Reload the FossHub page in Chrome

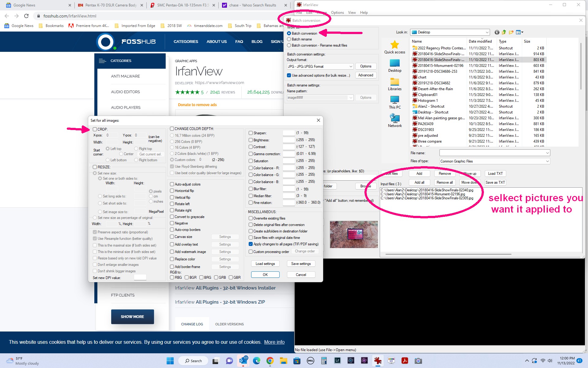point(26,16)
